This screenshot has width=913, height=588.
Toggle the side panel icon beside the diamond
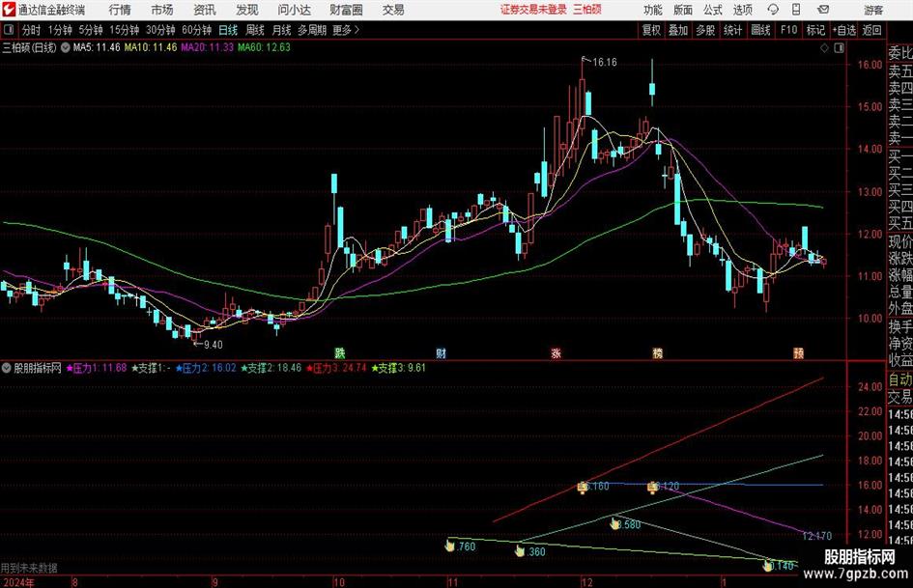(839, 47)
